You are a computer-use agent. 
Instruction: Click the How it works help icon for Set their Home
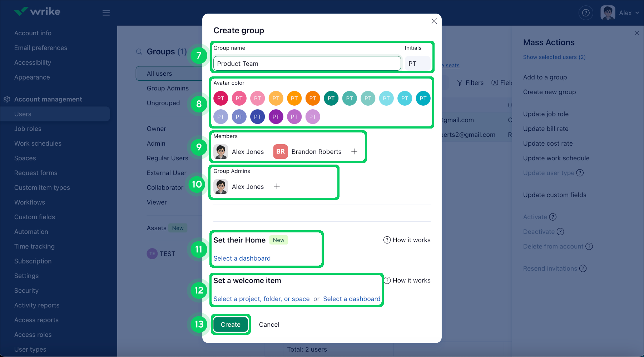(x=387, y=240)
